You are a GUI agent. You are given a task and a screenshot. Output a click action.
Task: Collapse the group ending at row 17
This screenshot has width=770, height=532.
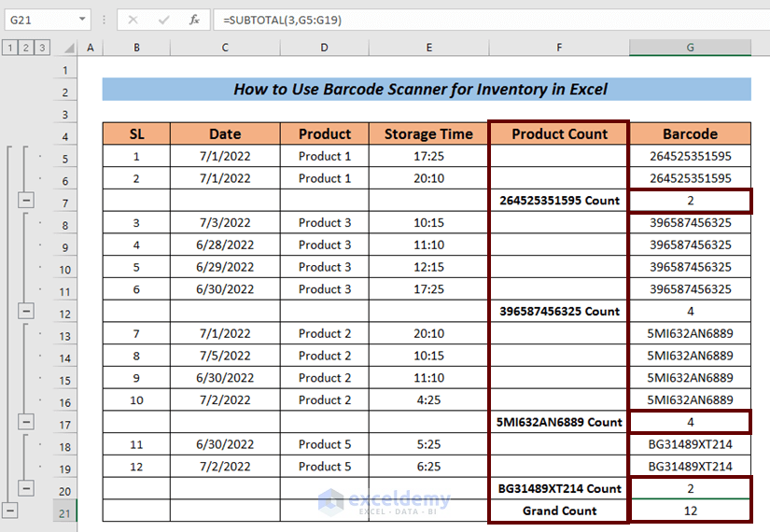[x=26, y=422]
